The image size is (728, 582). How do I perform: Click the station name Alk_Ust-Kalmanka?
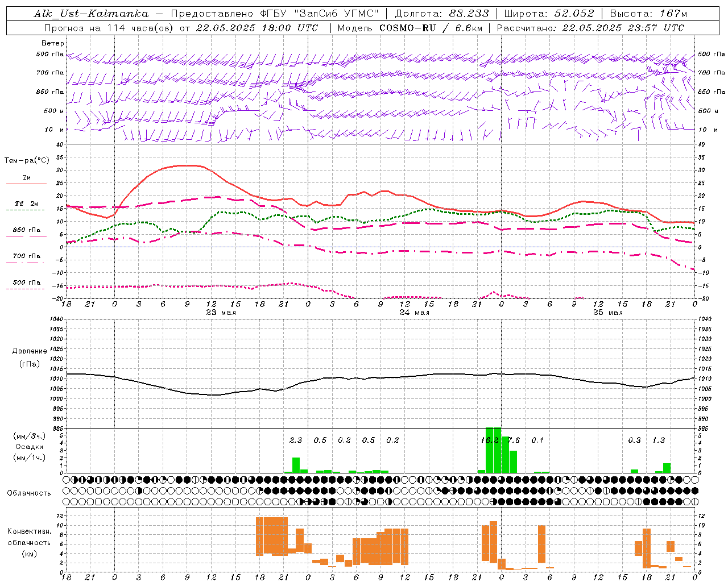(91, 14)
